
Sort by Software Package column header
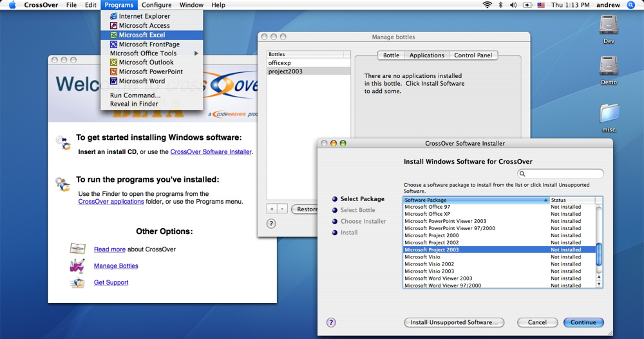[476, 200]
